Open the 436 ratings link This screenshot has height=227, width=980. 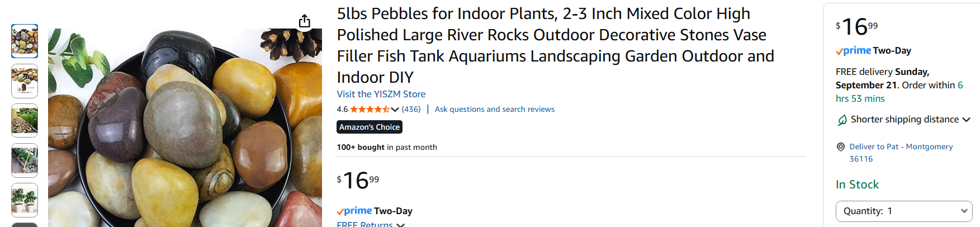tap(411, 110)
